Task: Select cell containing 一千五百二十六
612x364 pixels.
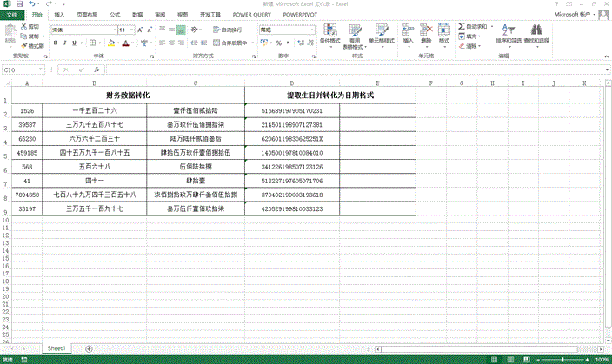Action: click(94, 111)
